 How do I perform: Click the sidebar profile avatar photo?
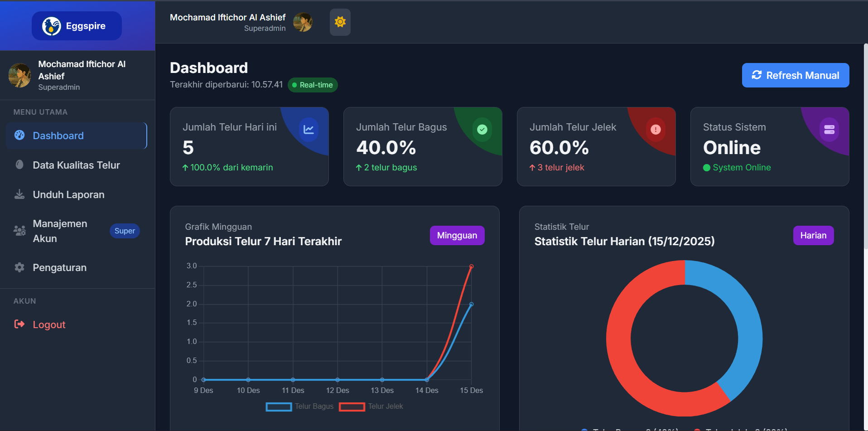[x=20, y=75]
